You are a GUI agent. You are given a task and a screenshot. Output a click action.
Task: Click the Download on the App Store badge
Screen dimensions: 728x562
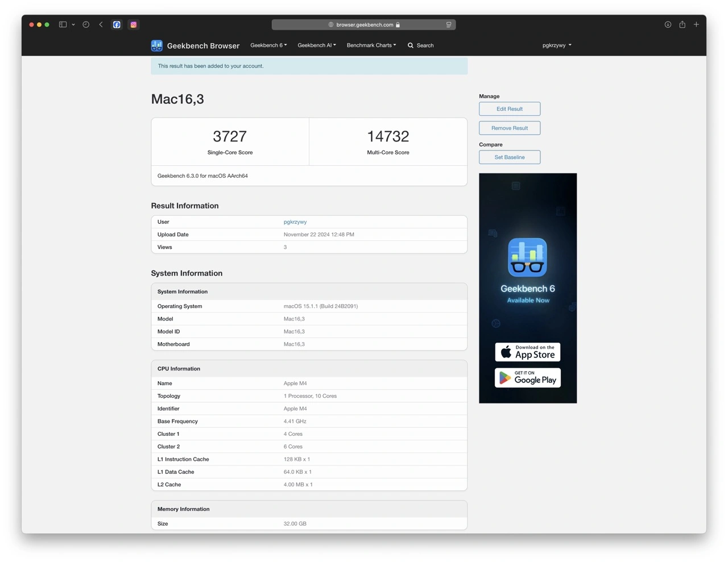[528, 352]
